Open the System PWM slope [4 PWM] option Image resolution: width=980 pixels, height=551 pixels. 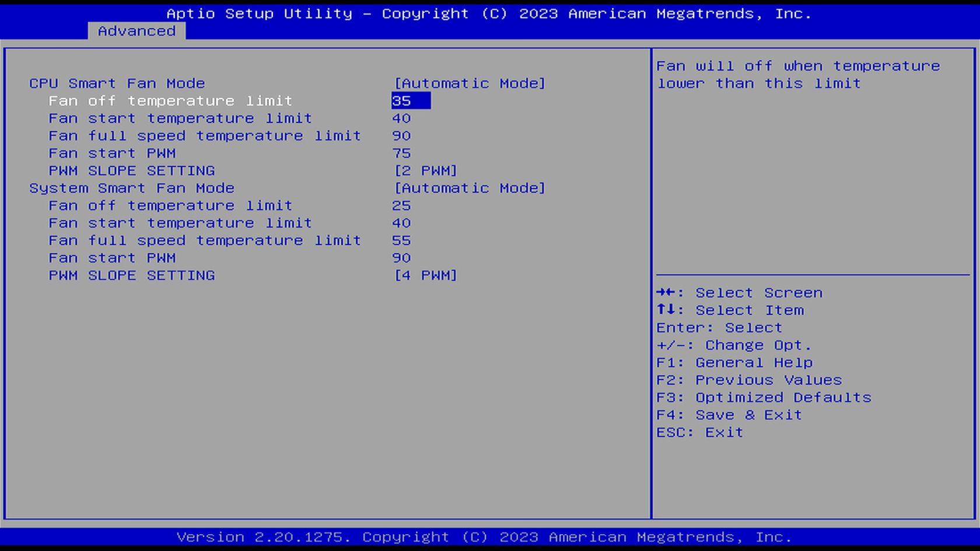(x=426, y=275)
